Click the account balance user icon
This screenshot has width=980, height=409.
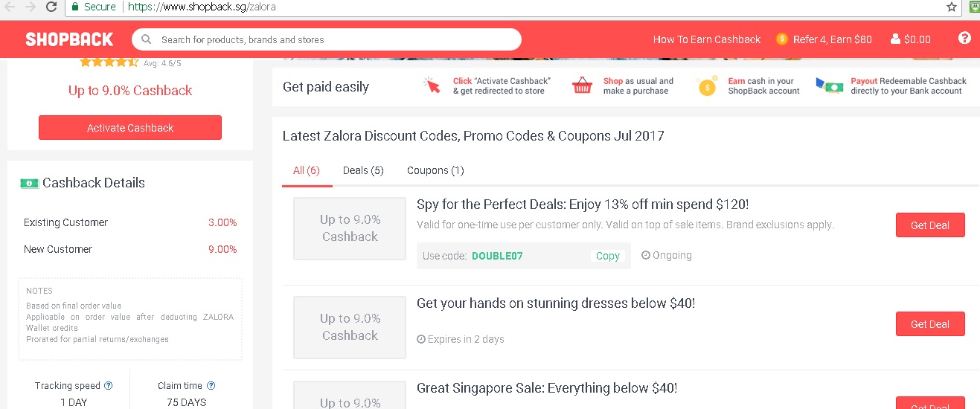(x=895, y=39)
